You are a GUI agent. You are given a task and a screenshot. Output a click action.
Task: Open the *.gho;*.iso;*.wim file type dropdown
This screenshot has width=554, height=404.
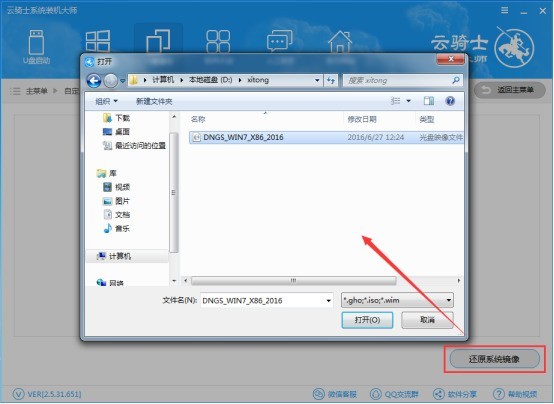pyautogui.click(x=397, y=300)
